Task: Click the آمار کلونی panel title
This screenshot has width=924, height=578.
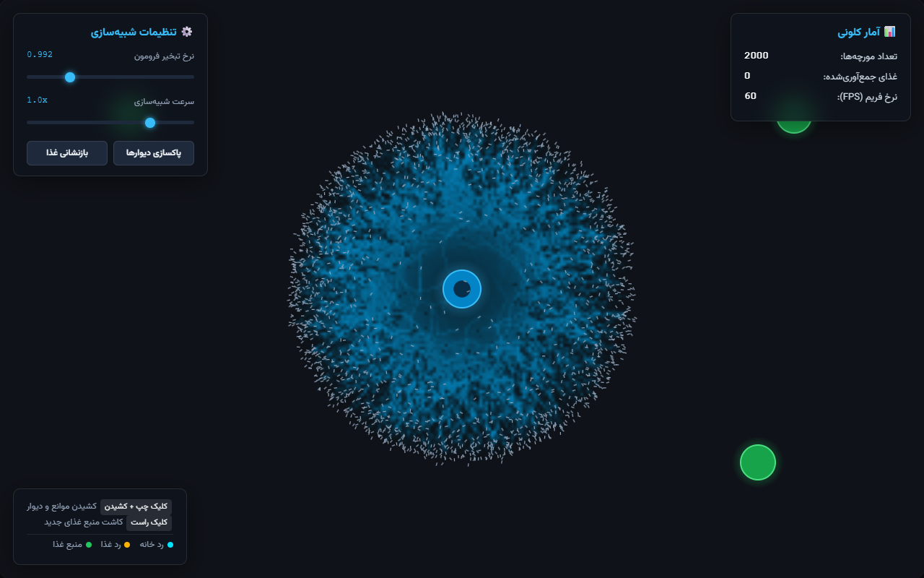Action: (x=858, y=32)
